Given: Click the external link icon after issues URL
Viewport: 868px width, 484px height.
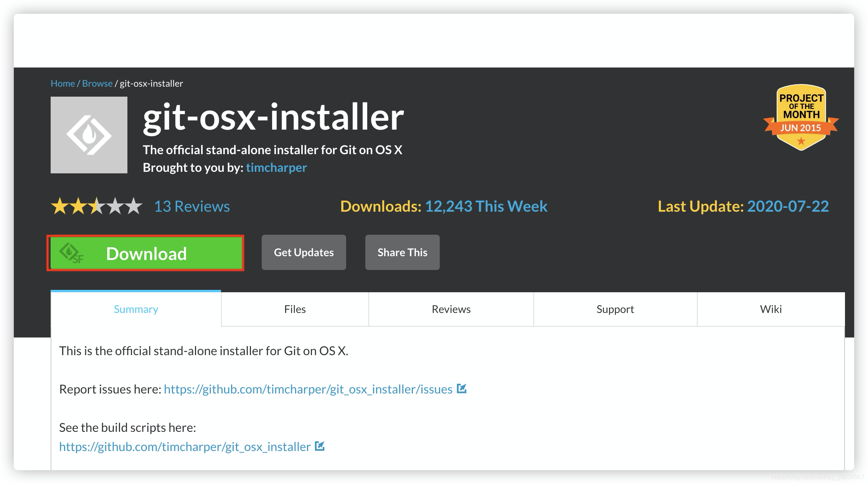Looking at the screenshot, I should pyautogui.click(x=462, y=389).
